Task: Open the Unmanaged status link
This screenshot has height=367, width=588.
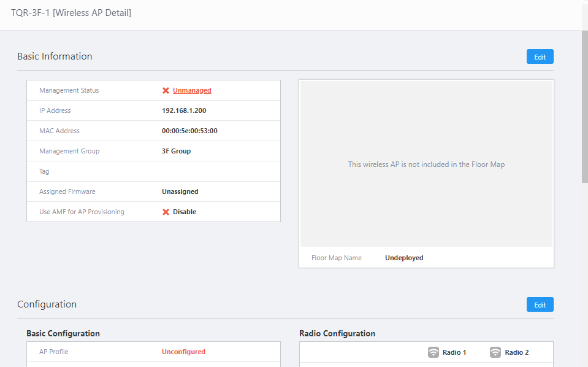Action: (x=192, y=91)
